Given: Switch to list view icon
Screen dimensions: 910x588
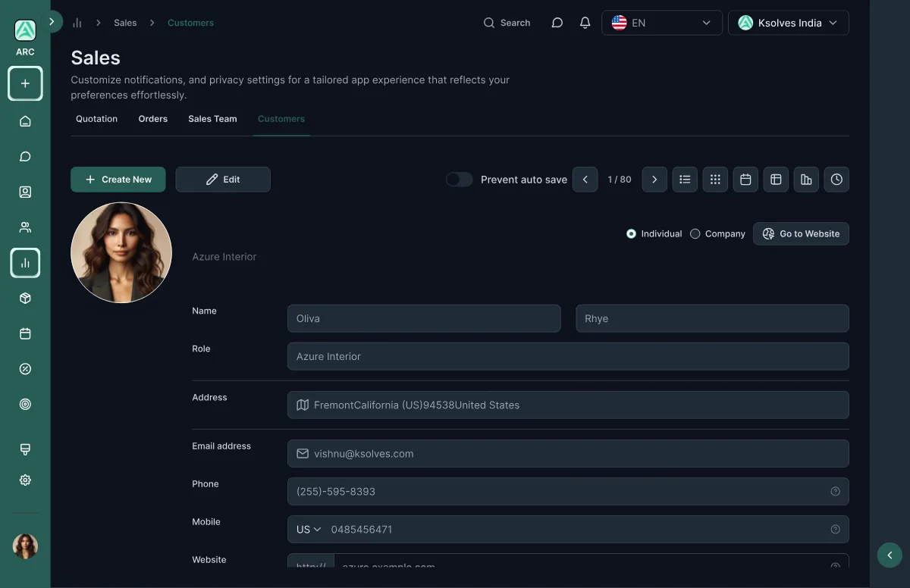Looking at the screenshot, I should pos(685,180).
